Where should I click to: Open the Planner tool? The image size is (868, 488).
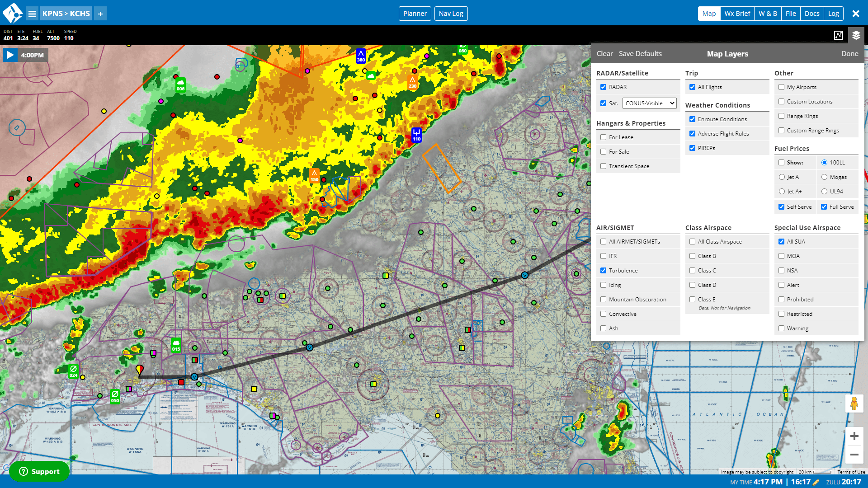coord(415,13)
